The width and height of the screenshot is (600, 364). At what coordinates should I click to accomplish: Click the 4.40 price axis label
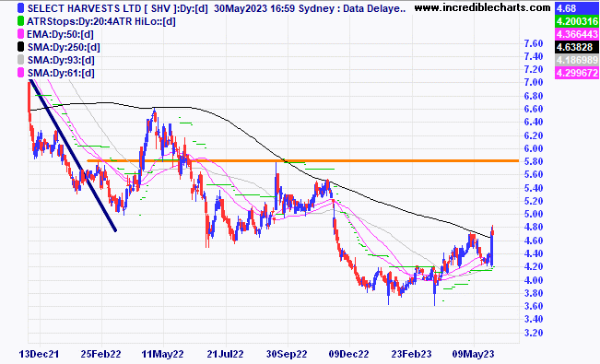coord(534,253)
